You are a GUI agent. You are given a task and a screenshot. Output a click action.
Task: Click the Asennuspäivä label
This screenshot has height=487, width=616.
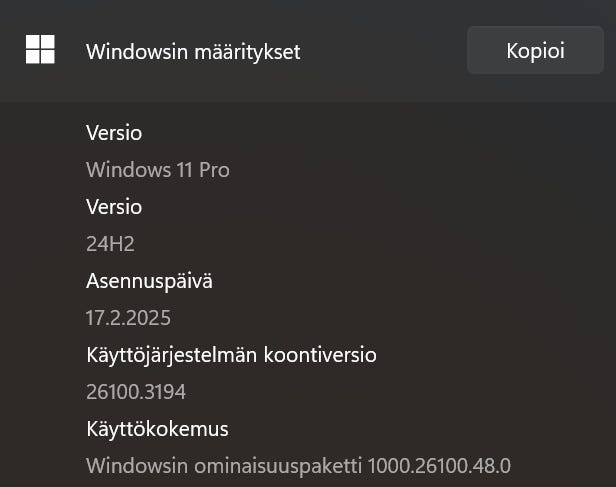[149, 281]
